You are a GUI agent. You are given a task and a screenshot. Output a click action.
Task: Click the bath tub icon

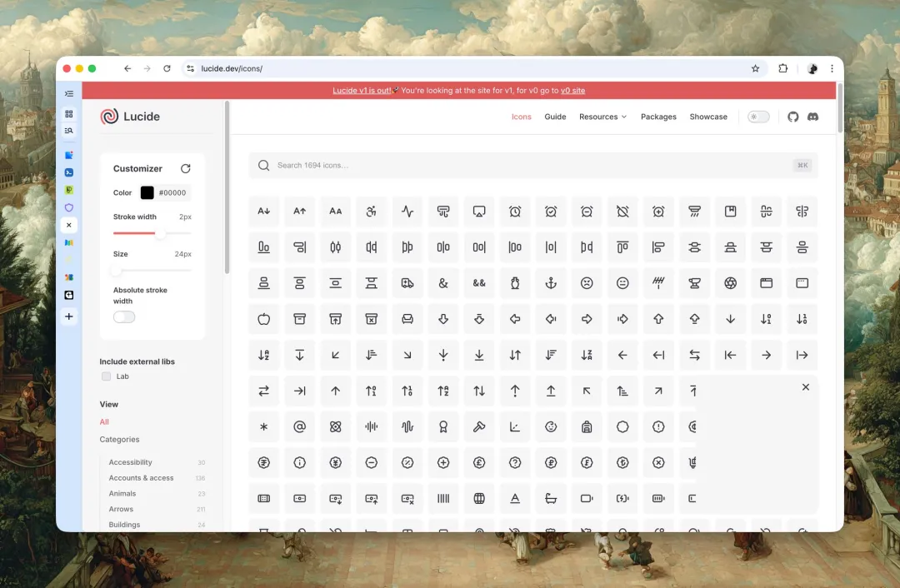pos(551,498)
